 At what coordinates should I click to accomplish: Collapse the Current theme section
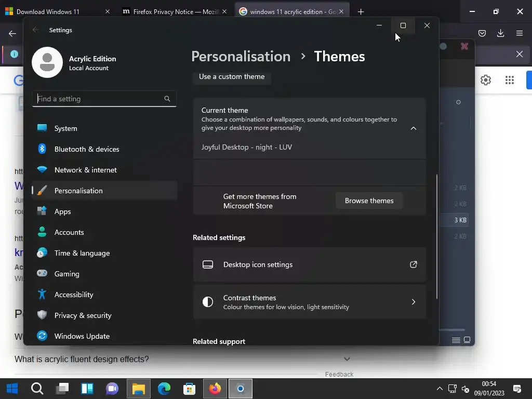413,128
